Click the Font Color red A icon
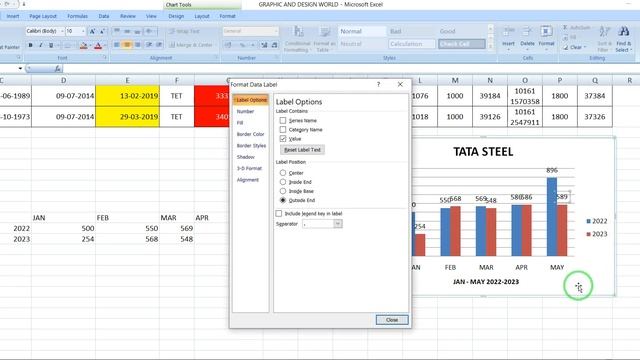Viewport: 640px width, 360px height. point(98,45)
